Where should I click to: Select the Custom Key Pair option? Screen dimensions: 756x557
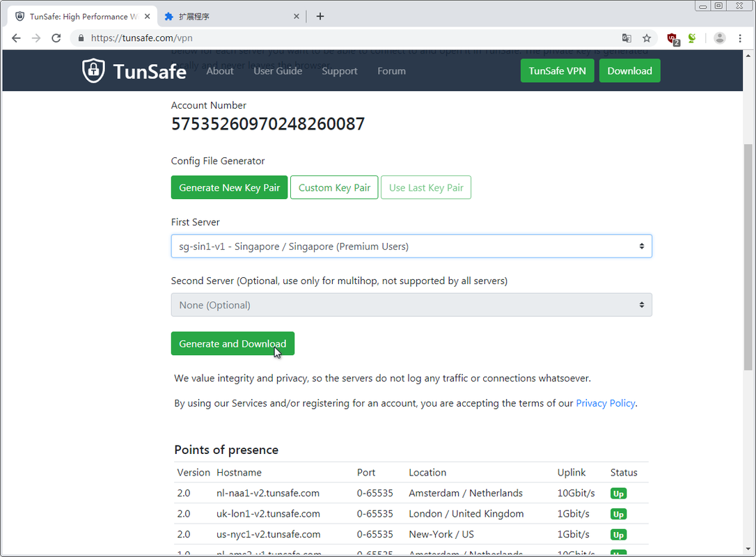click(334, 187)
